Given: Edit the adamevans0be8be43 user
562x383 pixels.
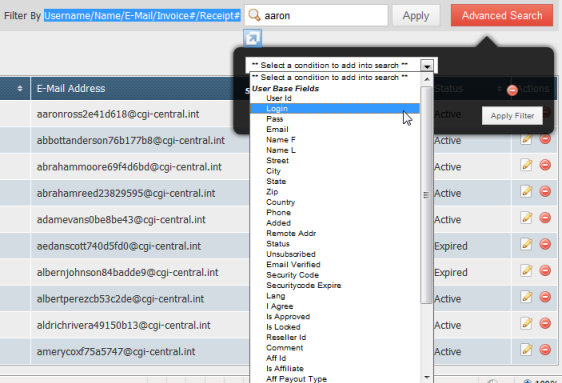Looking at the screenshot, I should click(x=526, y=218).
